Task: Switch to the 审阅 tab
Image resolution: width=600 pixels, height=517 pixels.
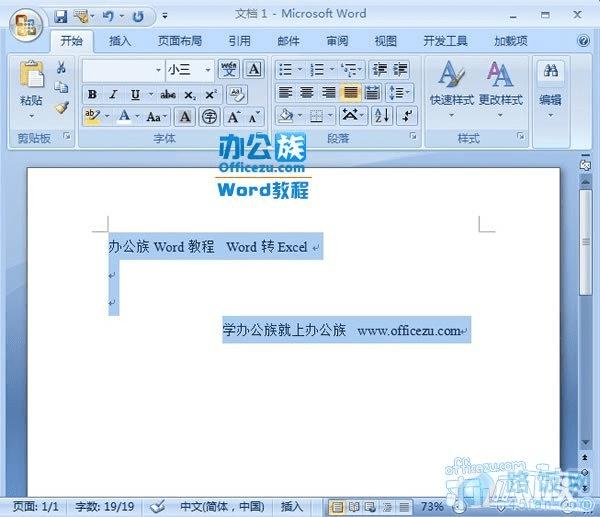Action: (338, 41)
